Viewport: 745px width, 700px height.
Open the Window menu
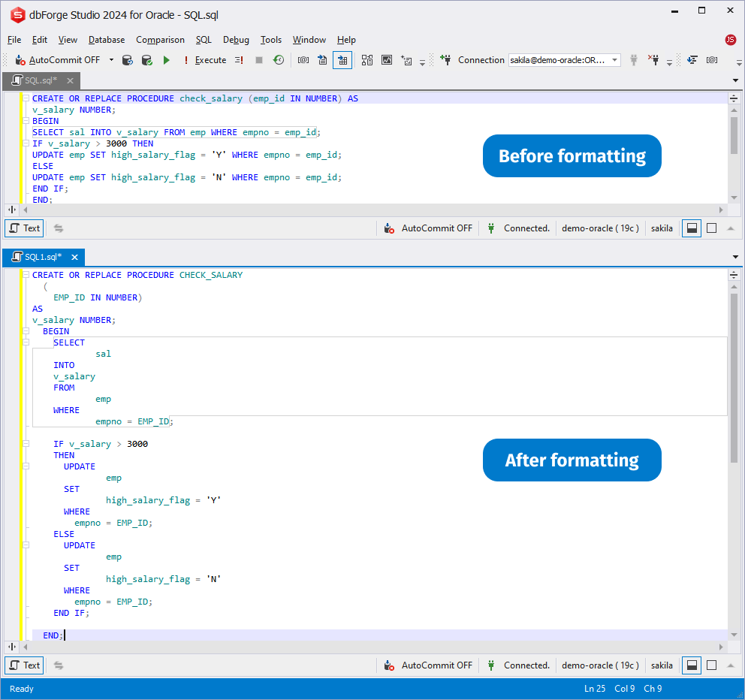[309, 40]
